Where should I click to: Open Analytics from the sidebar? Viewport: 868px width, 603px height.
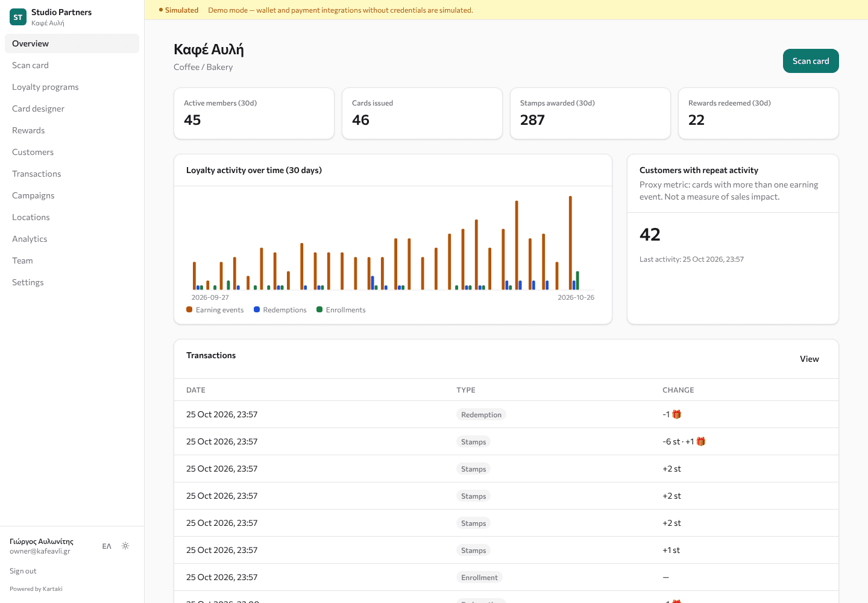(72, 239)
